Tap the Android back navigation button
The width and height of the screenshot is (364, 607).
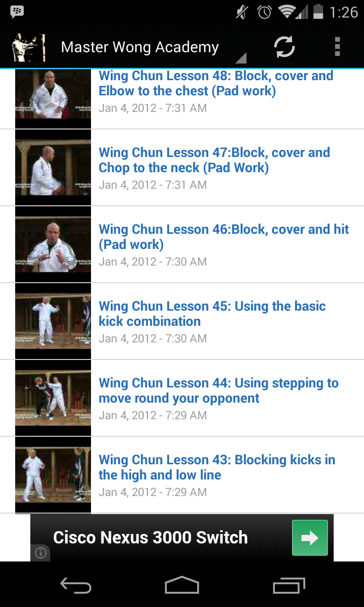(x=76, y=586)
